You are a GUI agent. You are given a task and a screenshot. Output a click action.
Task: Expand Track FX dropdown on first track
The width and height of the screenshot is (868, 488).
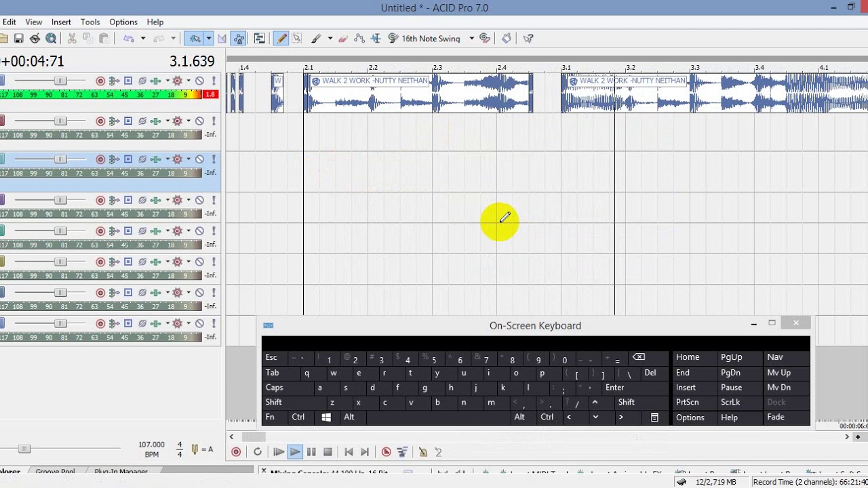[x=167, y=81]
